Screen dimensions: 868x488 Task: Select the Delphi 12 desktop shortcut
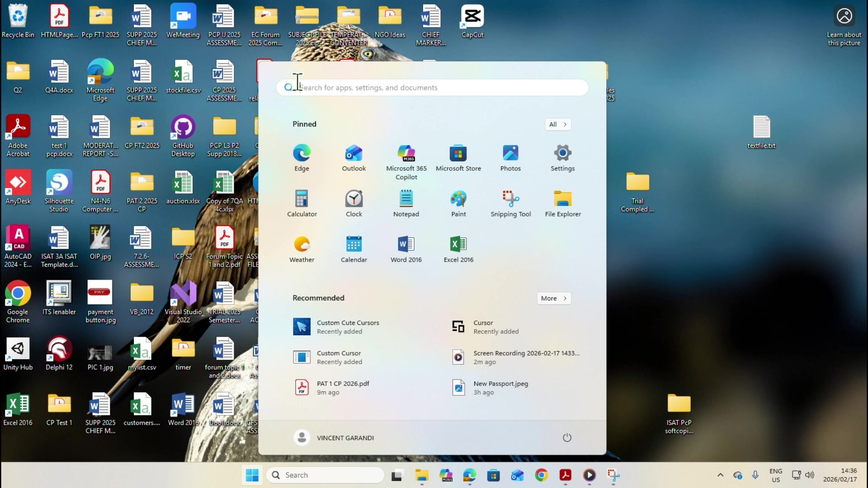pos(59,354)
